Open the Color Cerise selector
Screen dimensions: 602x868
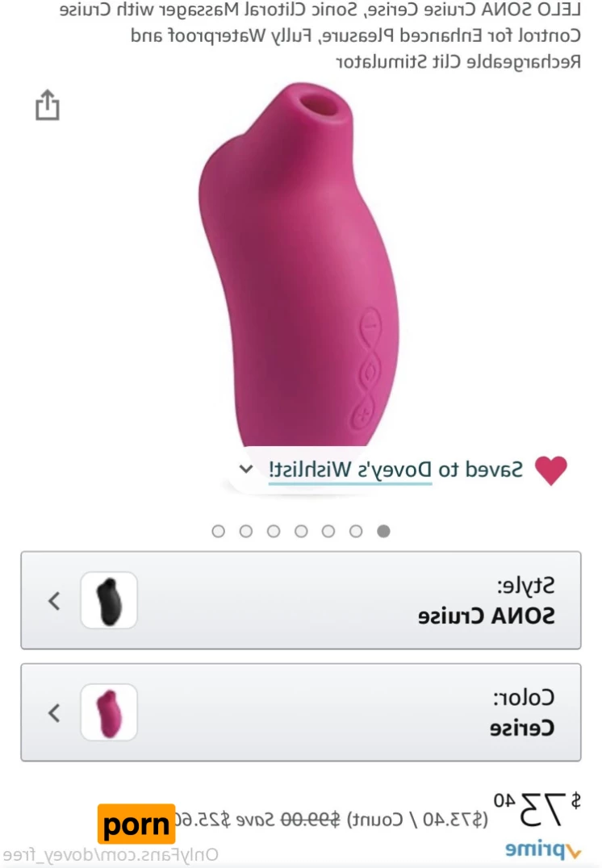[301, 712]
